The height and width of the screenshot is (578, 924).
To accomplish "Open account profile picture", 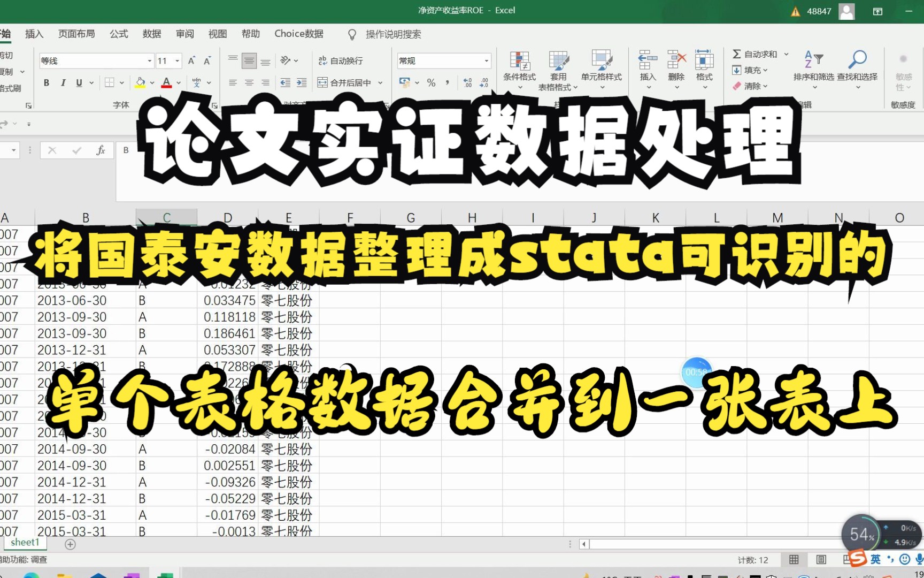I will pyautogui.click(x=846, y=11).
